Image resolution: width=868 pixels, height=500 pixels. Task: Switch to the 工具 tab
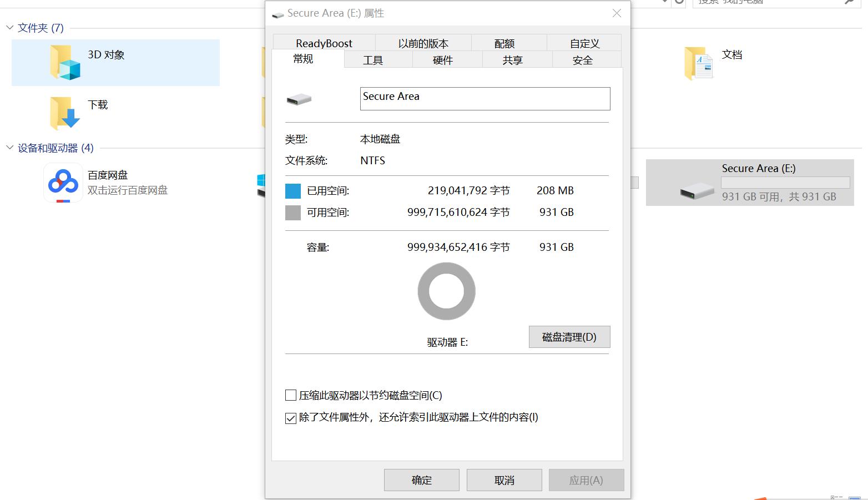pyautogui.click(x=374, y=59)
